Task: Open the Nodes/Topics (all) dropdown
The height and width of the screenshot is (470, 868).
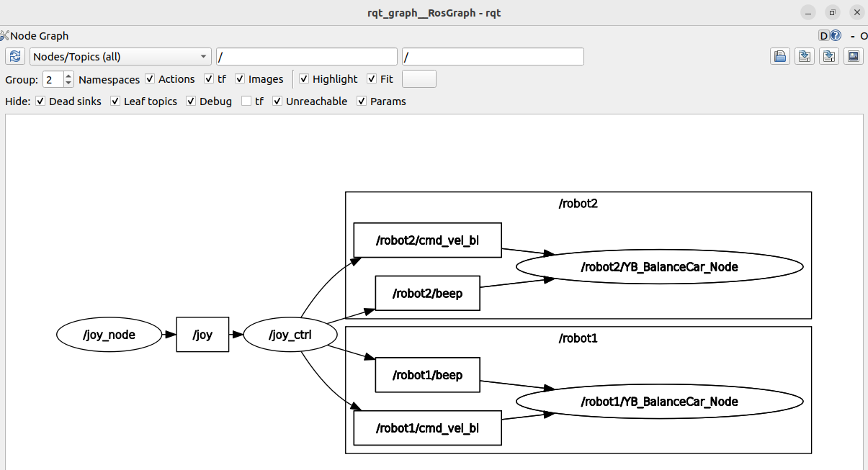Action: pos(120,57)
